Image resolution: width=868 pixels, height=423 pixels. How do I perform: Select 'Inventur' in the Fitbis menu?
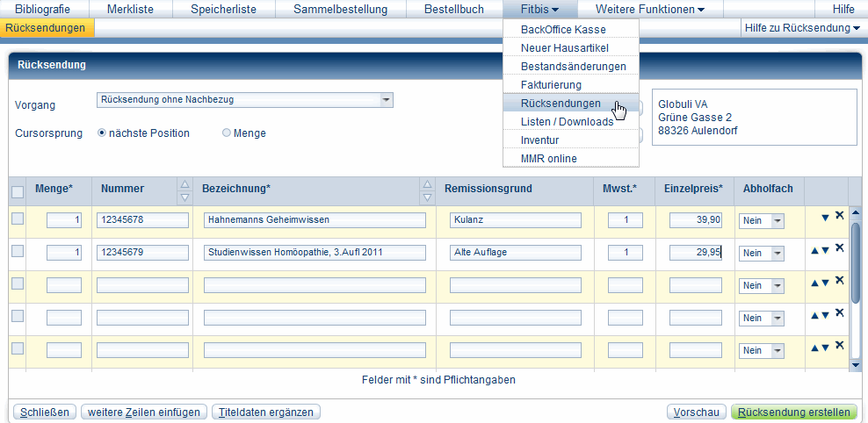click(539, 140)
